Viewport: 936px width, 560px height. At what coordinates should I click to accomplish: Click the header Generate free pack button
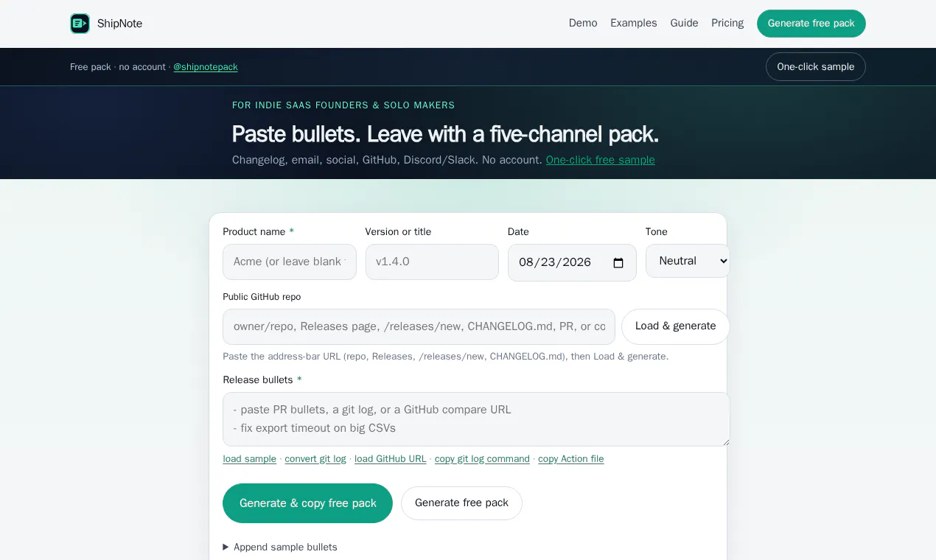click(811, 24)
